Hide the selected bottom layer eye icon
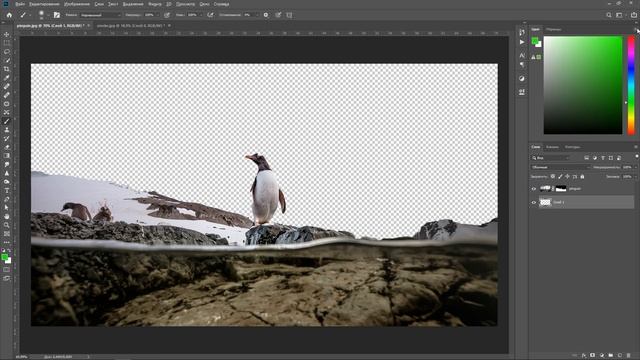Screen dimensions: 640x360 point(533,202)
